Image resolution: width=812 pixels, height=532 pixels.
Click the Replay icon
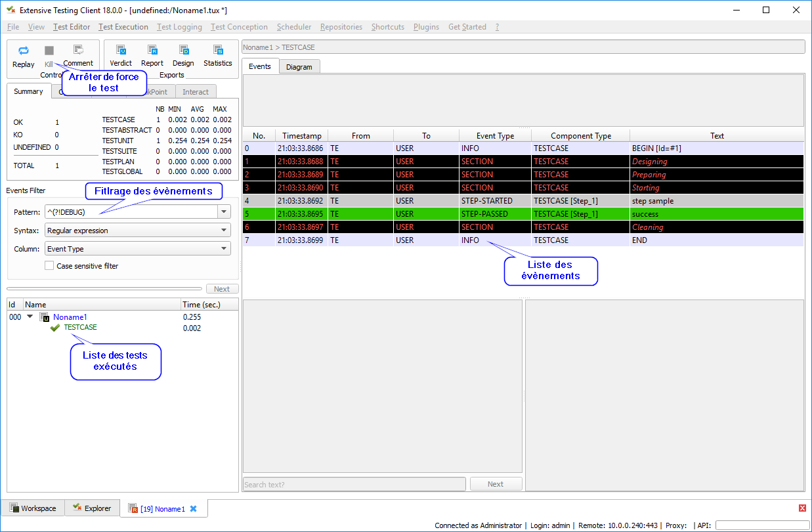tap(24, 51)
